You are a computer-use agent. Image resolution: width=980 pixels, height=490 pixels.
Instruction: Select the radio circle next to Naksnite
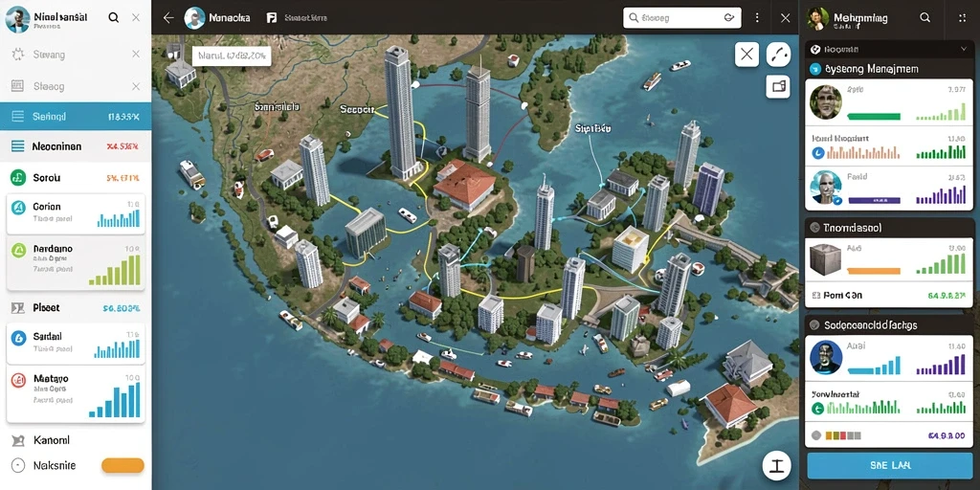[x=18, y=466]
